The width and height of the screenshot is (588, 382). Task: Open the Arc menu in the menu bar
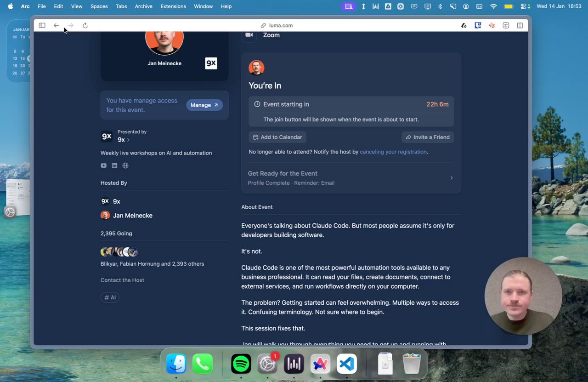click(25, 6)
